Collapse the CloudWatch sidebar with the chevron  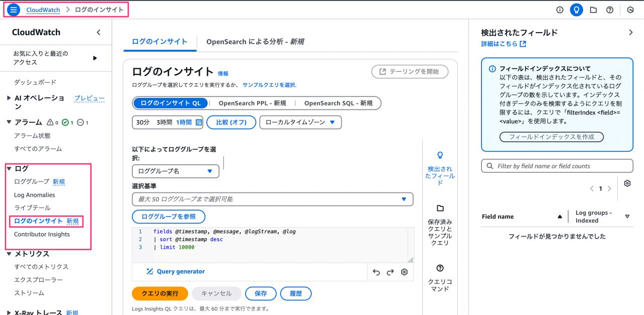[x=99, y=32]
